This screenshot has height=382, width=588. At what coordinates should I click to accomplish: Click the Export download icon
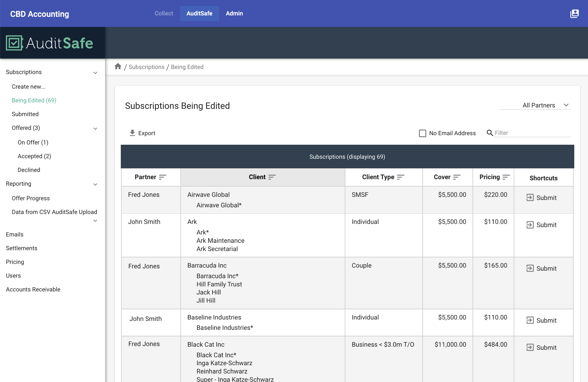(132, 133)
